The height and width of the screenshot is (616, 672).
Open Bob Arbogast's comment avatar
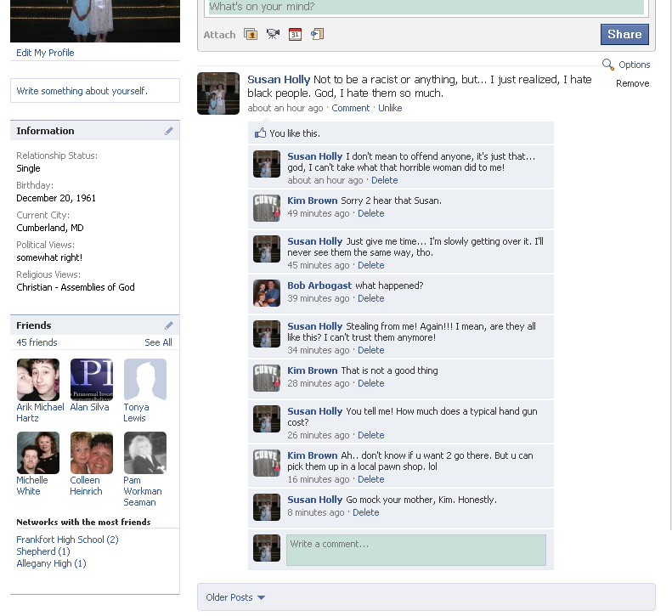point(267,293)
